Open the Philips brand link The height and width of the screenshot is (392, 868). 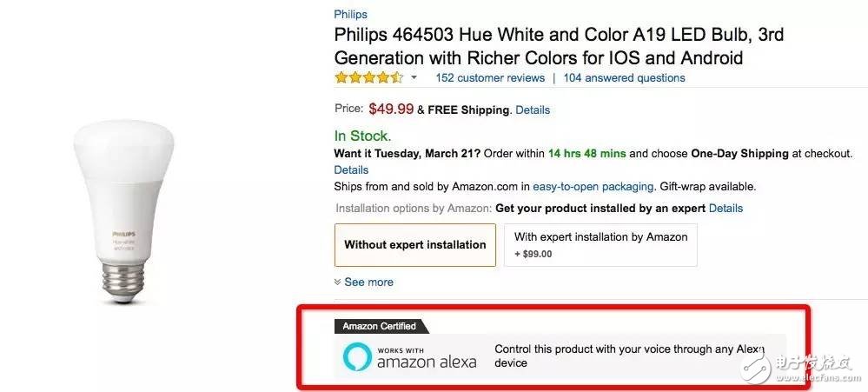(x=350, y=14)
